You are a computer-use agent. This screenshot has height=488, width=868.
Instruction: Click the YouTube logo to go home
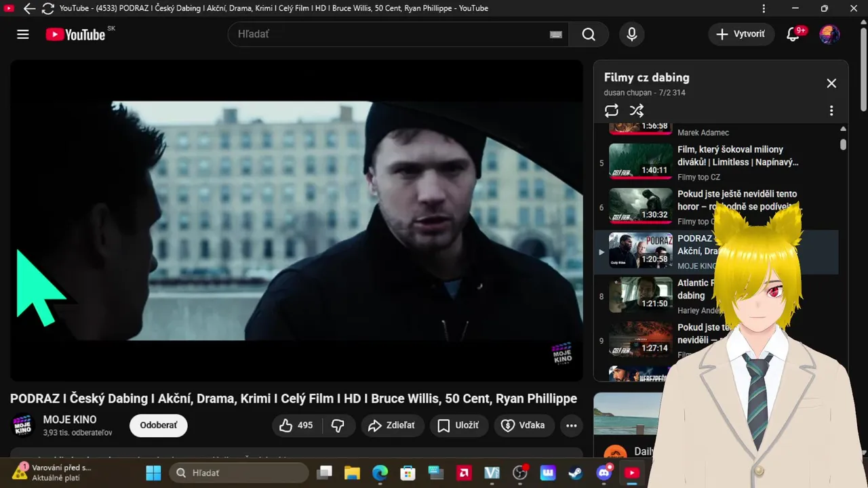click(x=75, y=35)
